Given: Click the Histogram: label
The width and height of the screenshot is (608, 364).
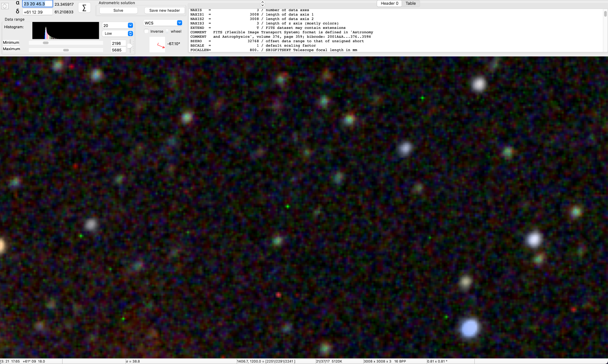Looking at the screenshot, I should 14,27.
